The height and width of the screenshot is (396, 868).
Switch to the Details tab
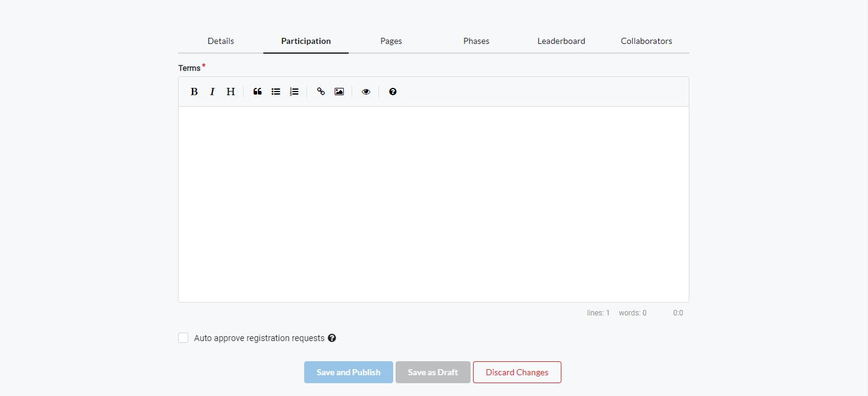point(221,41)
